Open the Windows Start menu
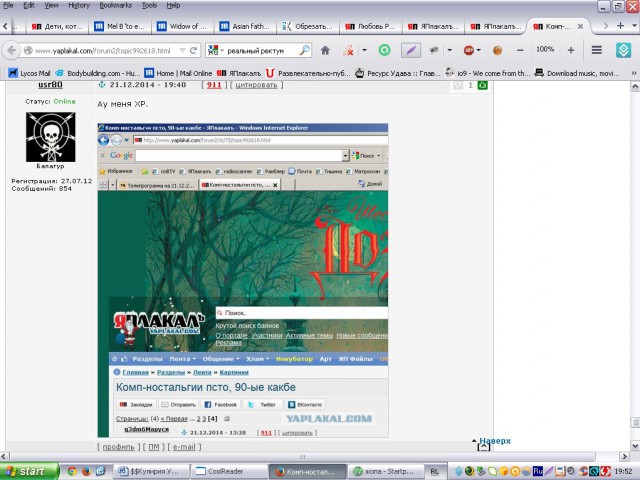 pyautogui.click(x=29, y=471)
